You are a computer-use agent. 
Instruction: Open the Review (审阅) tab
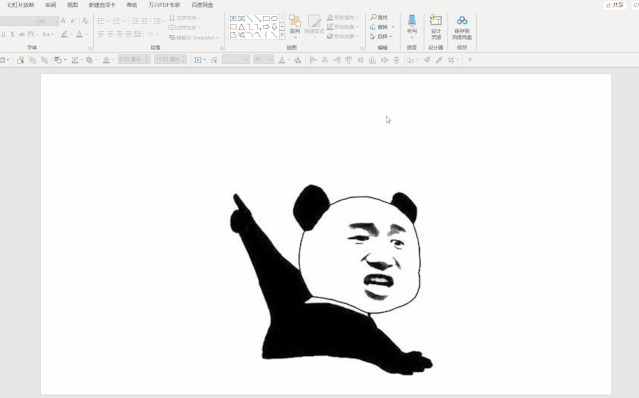coord(51,5)
